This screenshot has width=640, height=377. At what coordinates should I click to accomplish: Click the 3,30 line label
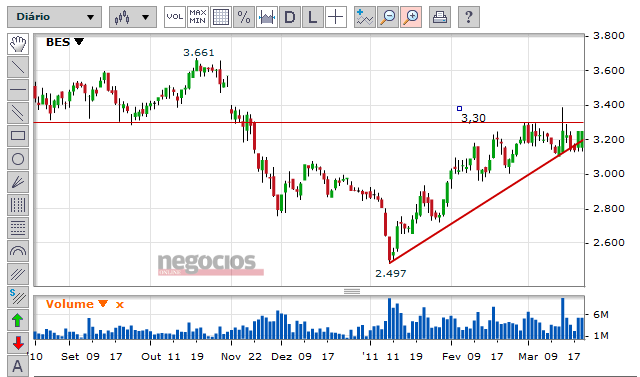tap(473, 118)
